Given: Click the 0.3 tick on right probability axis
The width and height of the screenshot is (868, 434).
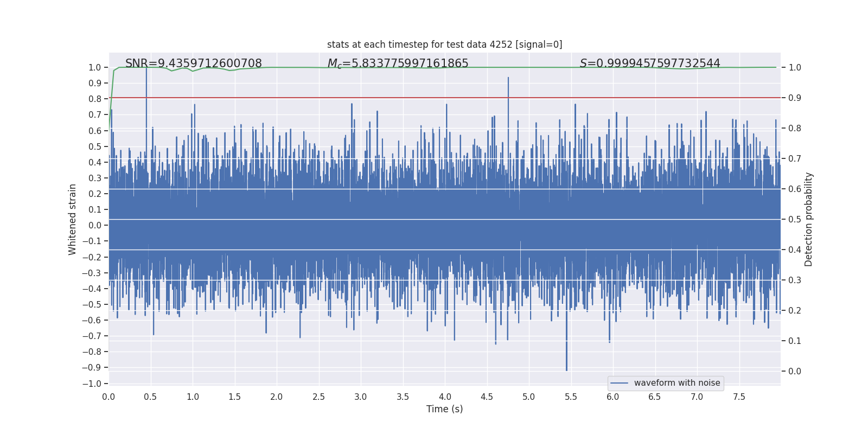Looking at the screenshot, I should tap(795, 280).
